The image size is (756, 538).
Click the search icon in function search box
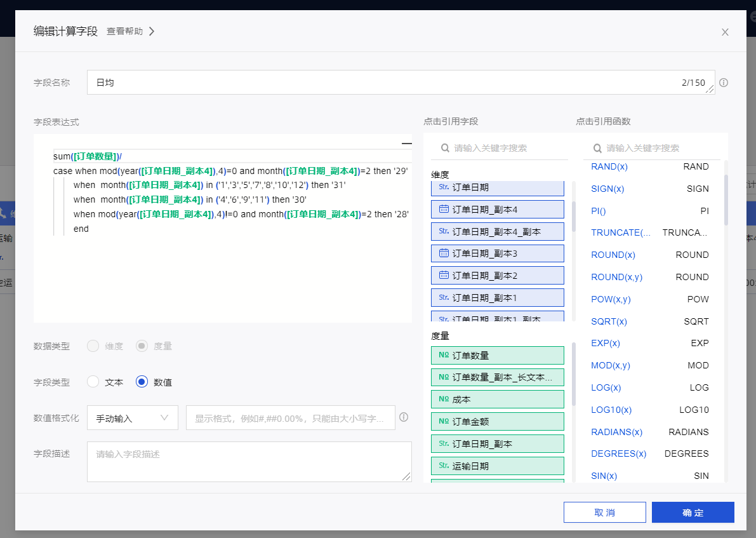click(597, 148)
